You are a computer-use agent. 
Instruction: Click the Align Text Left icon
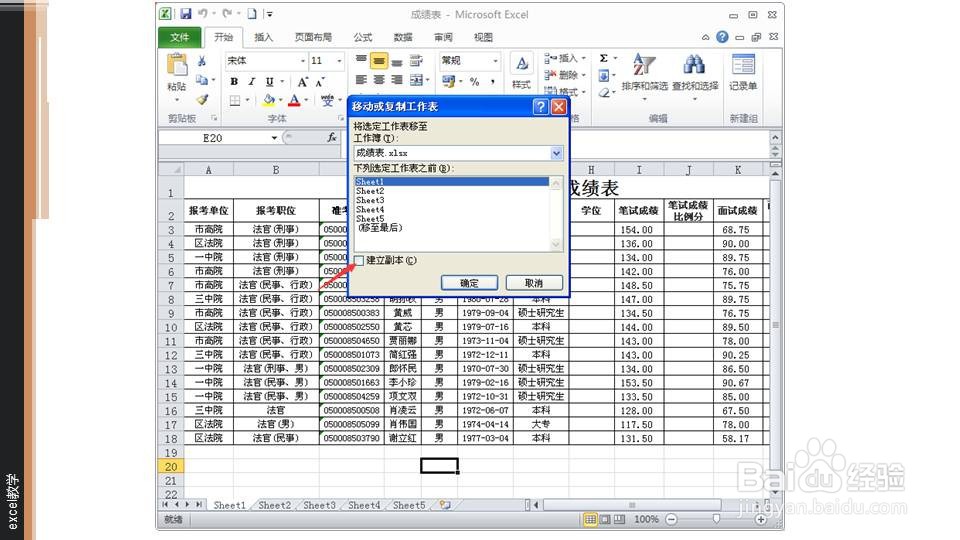click(361, 80)
